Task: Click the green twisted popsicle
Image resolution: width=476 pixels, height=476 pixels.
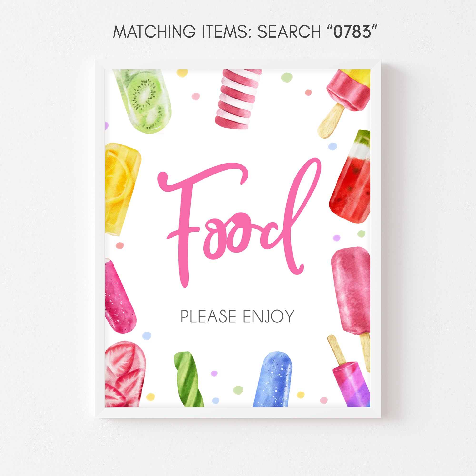Action: pos(188,379)
